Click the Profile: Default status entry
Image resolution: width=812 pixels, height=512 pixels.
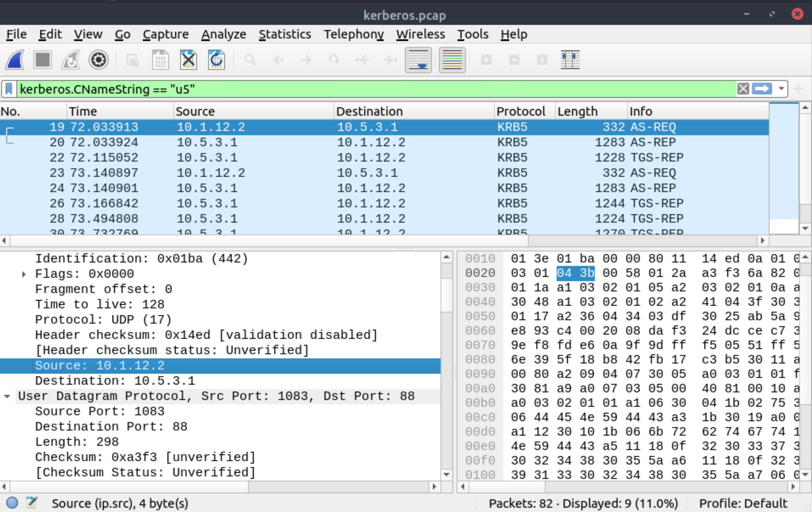pos(743,503)
